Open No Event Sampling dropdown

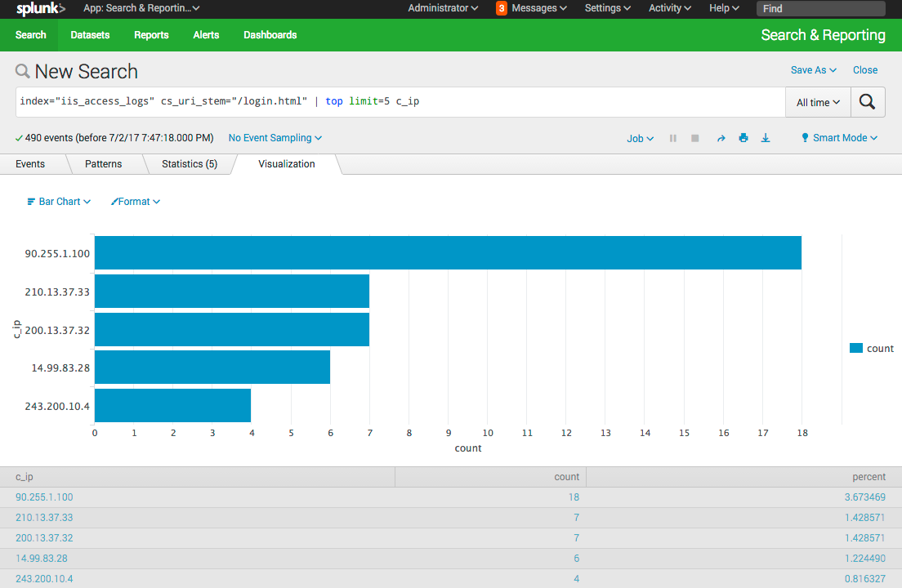pyautogui.click(x=275, y=138)
